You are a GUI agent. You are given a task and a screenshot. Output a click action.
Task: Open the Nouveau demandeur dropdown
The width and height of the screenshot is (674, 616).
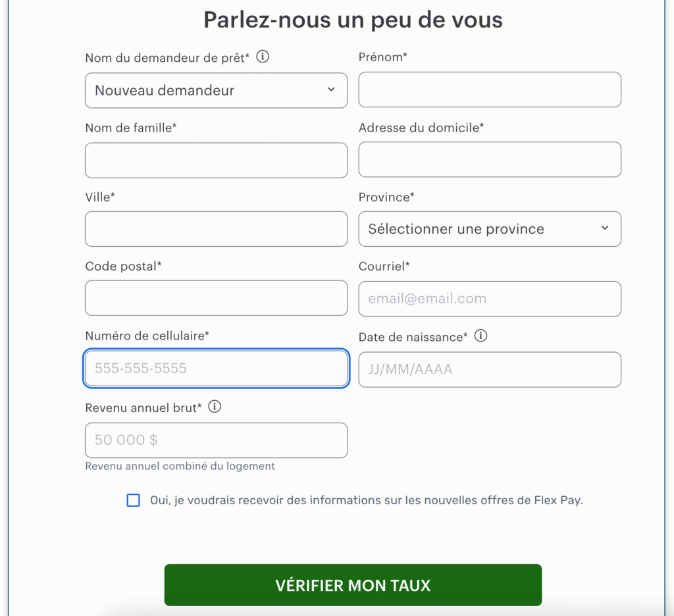pyautogui.click(x=216, y=90)
